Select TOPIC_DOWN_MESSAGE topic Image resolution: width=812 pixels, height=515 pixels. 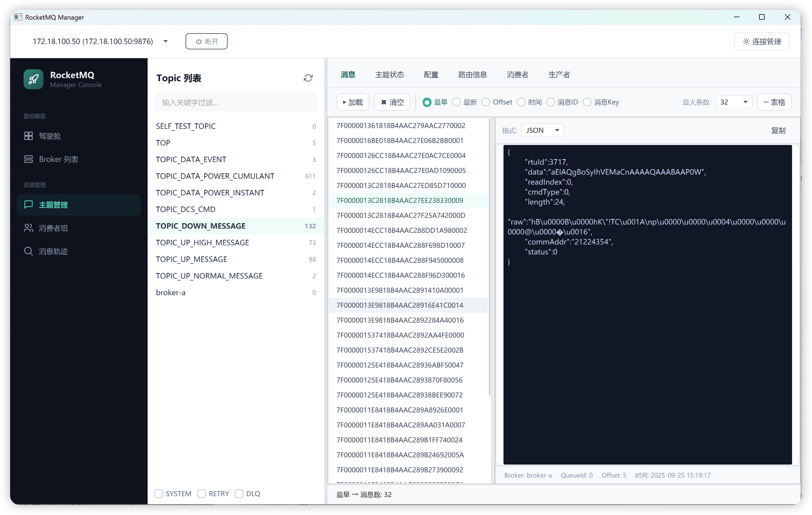236,226
